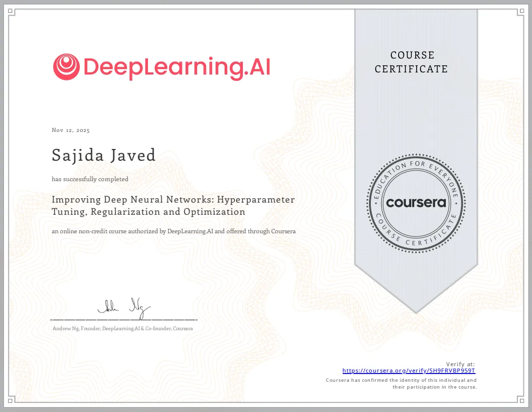
Task: Click the DeepLearning.AI wordmark text
Action: tap(177, 68)
